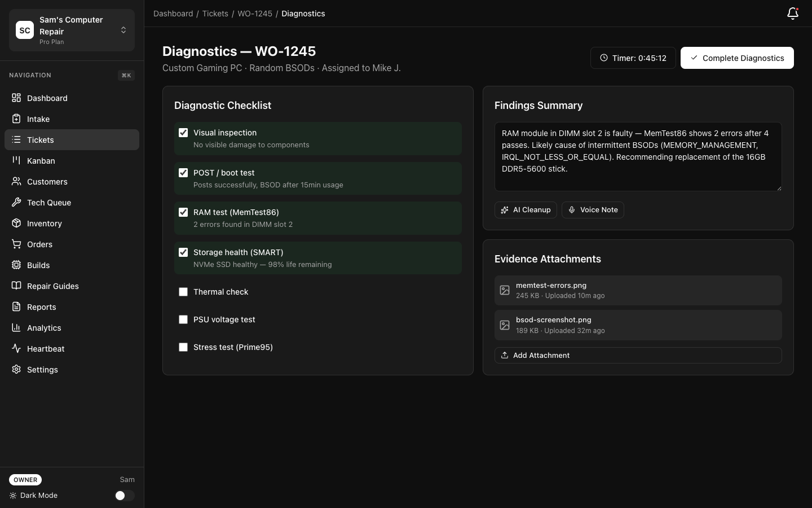
Task: Open the notifications bell icon
Action: pos(792,14)
